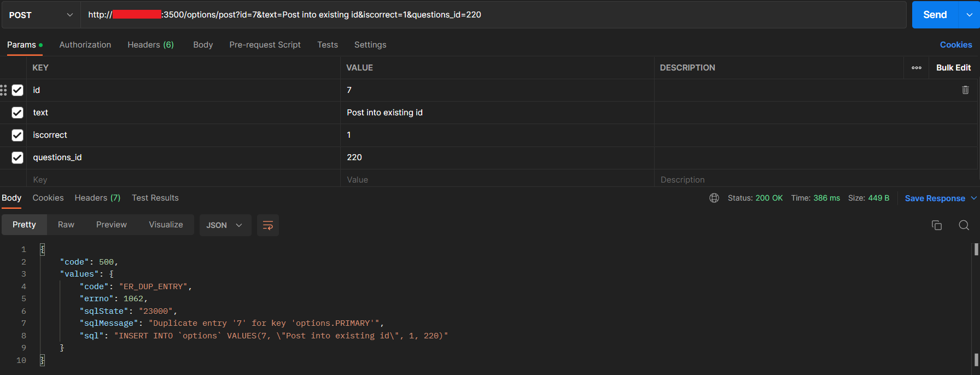
Task: Open the Tests tab
Action: pyautogui.click(x=328, y=45)
